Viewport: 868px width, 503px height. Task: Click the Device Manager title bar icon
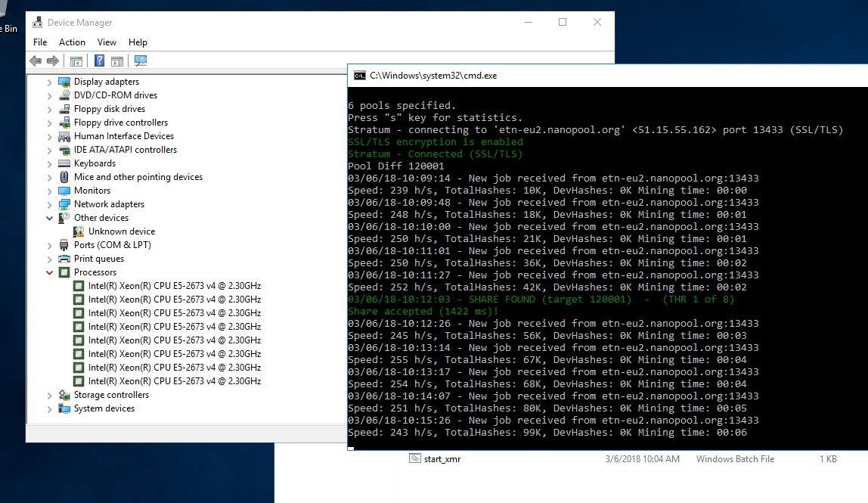click(37, 22)
